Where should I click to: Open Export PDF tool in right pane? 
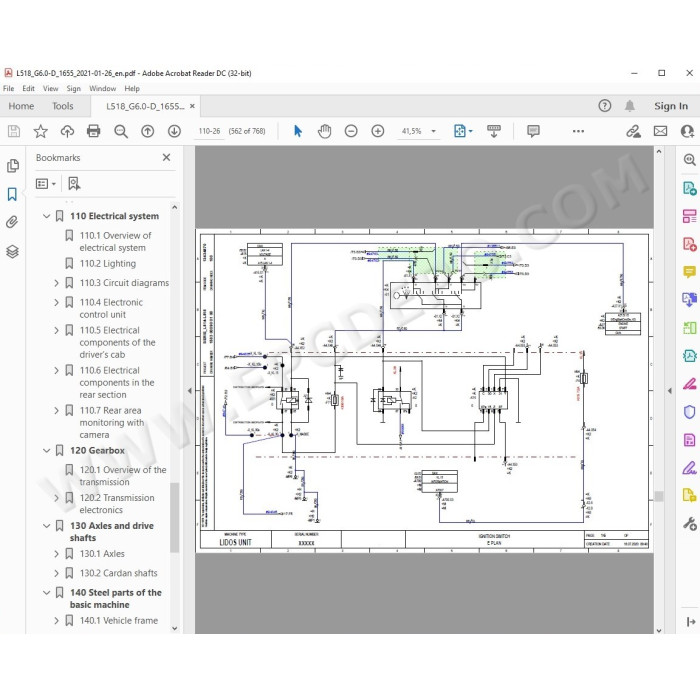690,188
